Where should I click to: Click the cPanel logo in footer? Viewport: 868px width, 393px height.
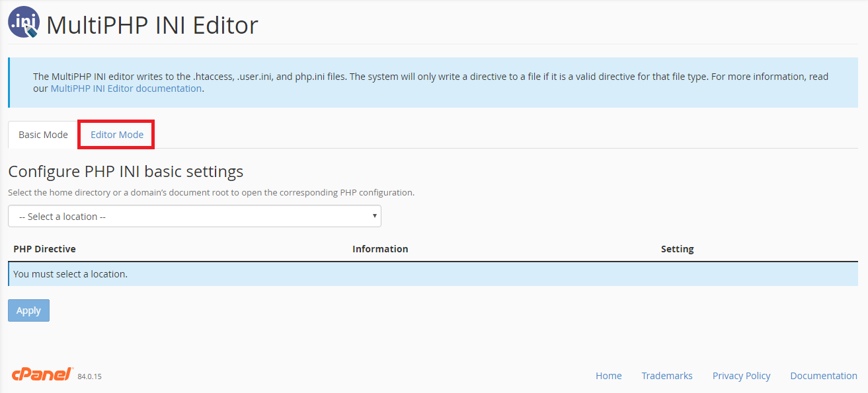[x=42, y=375]
